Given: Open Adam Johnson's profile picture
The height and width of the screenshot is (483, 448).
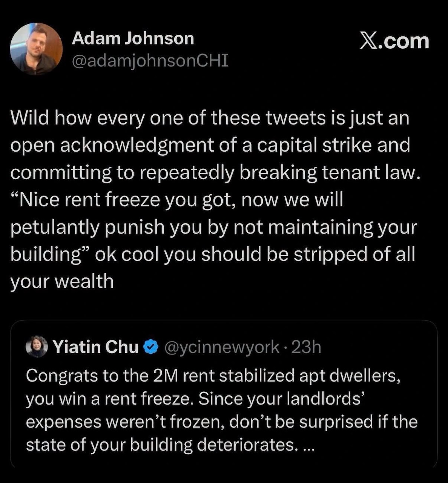Looking at the screenshot, I should tap(36, 49).
